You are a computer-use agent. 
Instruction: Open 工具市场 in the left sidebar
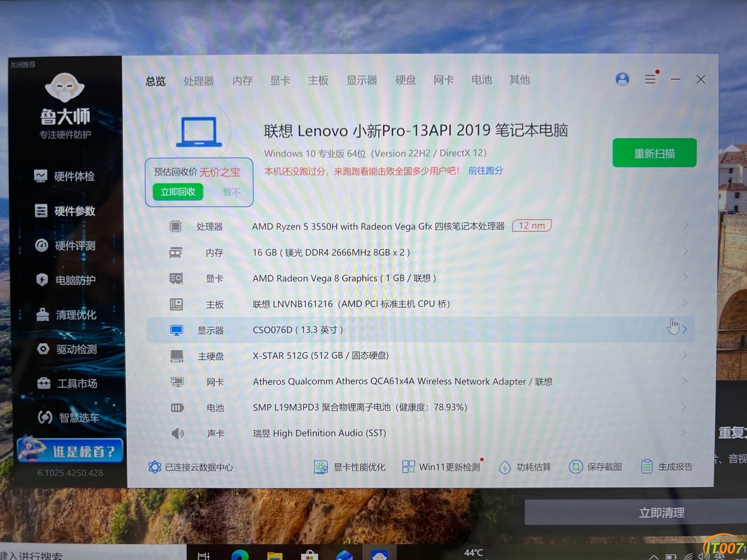pos(67,383)
